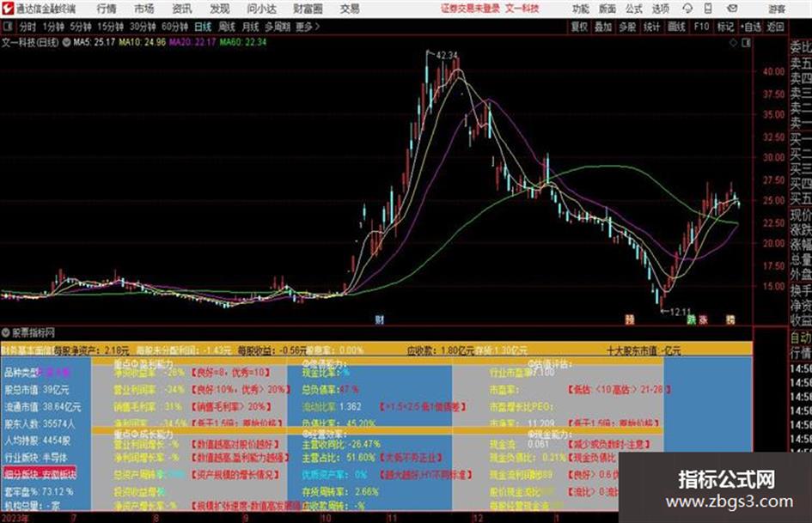Click the 42.34 high price label
Screen dimensions: 812x523
point(447,55)
